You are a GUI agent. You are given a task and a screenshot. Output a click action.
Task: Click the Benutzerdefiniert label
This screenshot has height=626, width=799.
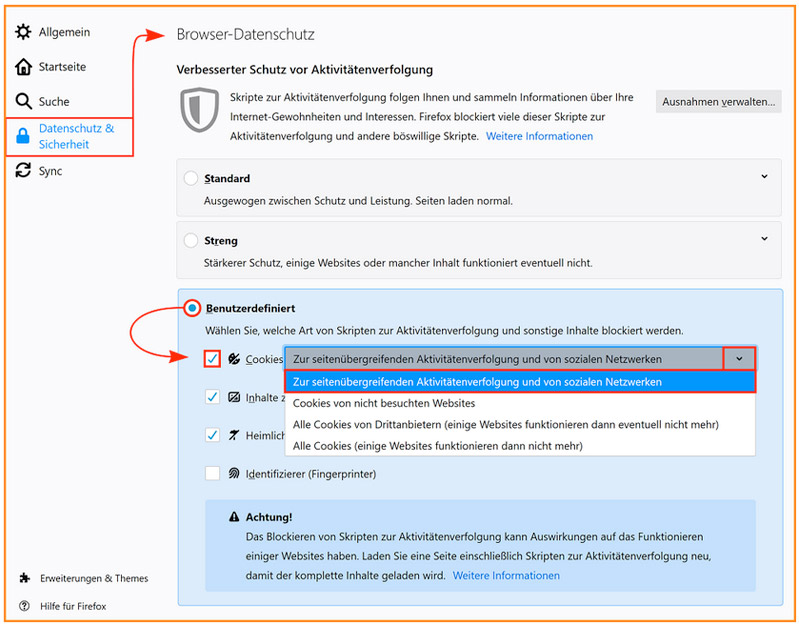click(250, 308)
